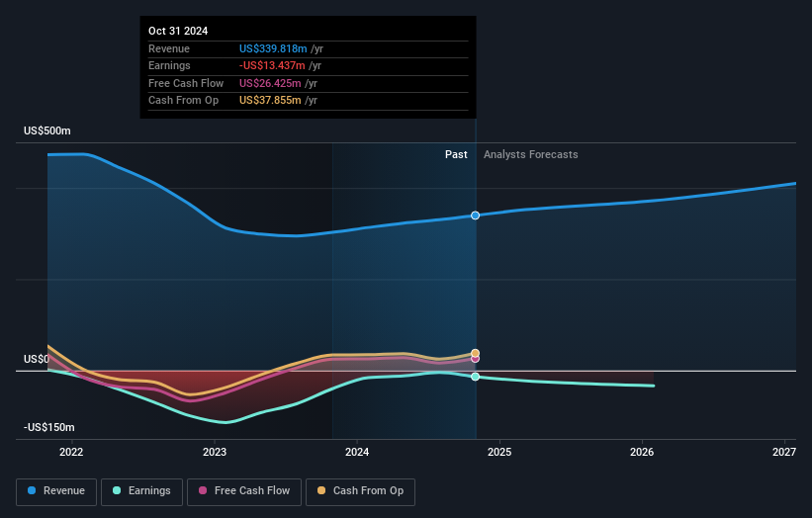Click the Analysts Forecasts label

531,155
